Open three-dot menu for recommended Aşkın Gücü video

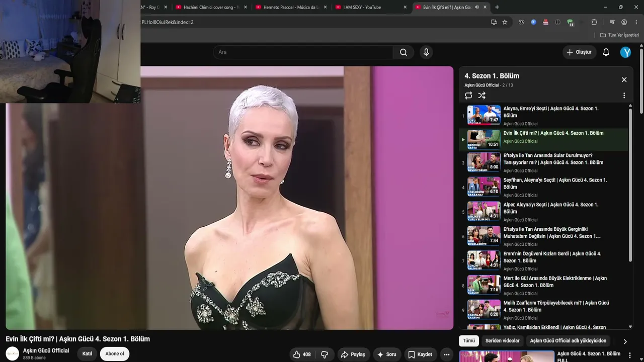(x=629, y=356)
